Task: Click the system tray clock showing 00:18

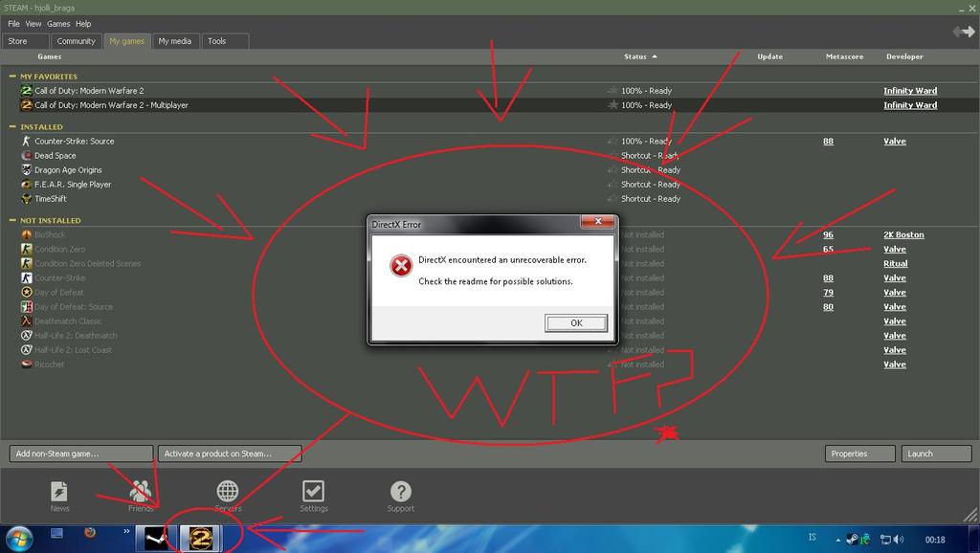Action: click(x=935, y=540)
